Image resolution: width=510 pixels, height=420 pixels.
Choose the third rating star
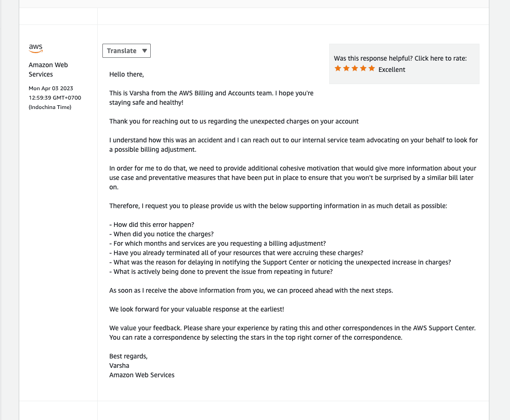coord(355,69)
